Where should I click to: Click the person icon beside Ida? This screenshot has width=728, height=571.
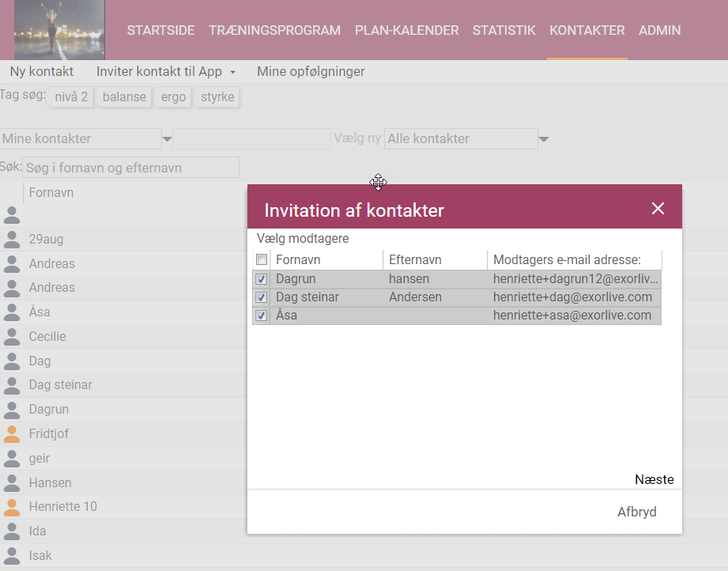click(x=12, y=531)
